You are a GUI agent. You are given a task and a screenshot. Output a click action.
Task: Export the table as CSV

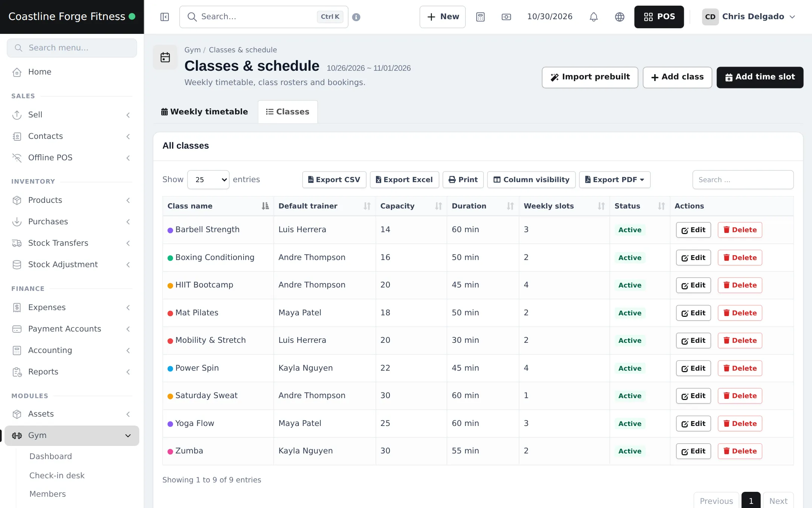click(334, 179)
